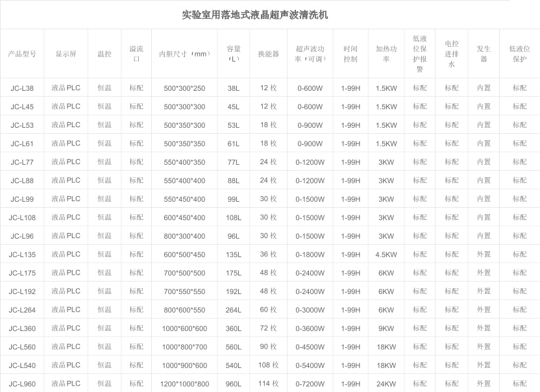The image size is (540, 392).
Task: Select the 超声波功率（可调） header
Action: point(310,54)
